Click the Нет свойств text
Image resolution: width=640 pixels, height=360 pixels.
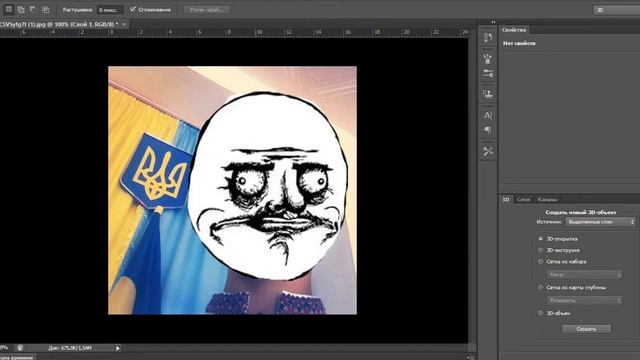(x=519, y=43)
